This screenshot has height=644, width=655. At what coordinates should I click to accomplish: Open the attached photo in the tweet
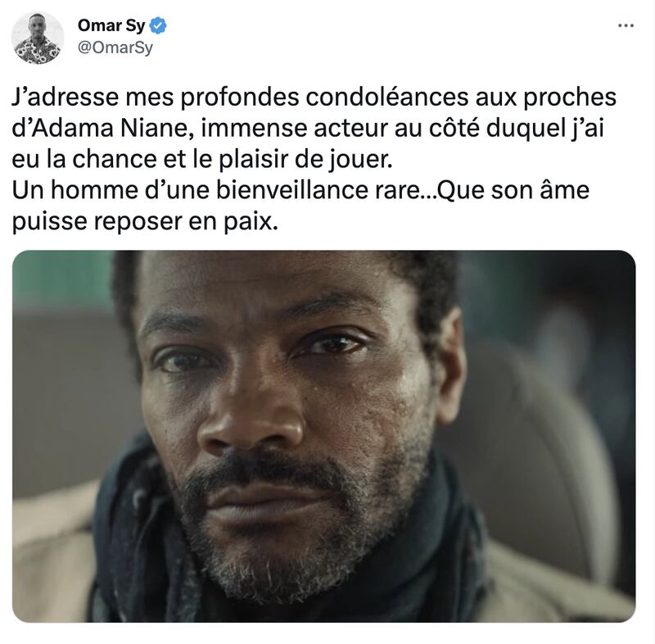(x=323, y=436)
